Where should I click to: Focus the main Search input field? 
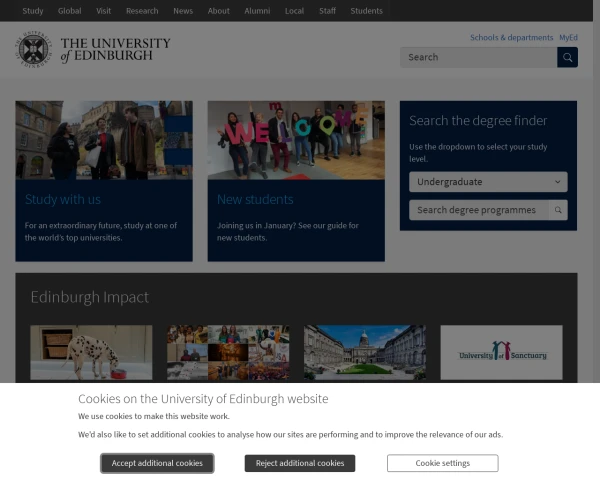click(479, 57)
